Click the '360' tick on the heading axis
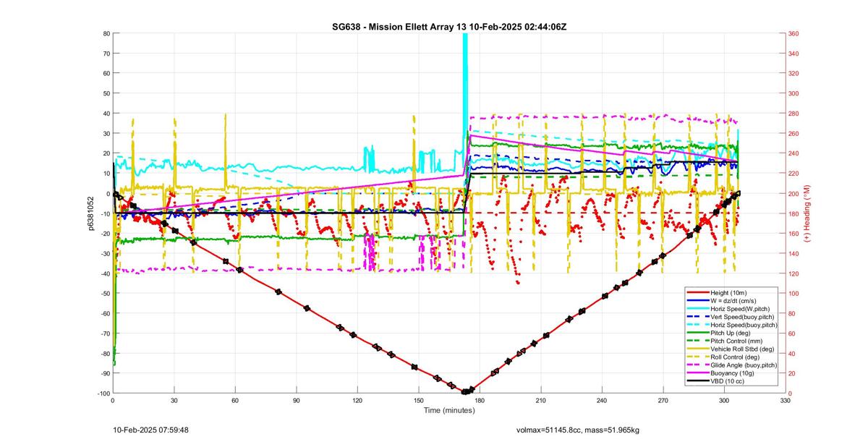Image resolution: width=868 pixels, height=442 pixels. pos(794,33)
